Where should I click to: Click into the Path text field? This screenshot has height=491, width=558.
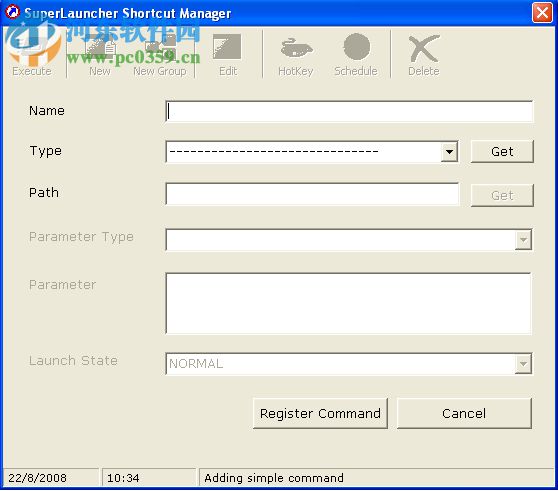pyautogui.click(x=312, y=194)
